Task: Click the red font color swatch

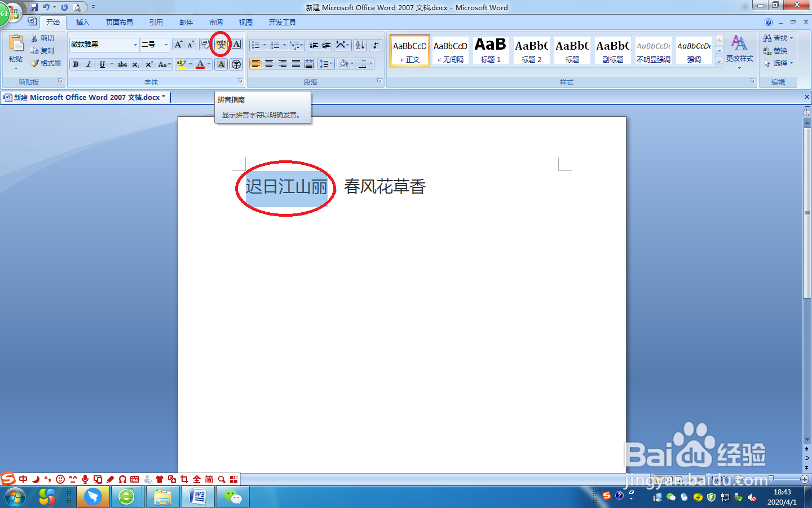Action: coord(201,64)
